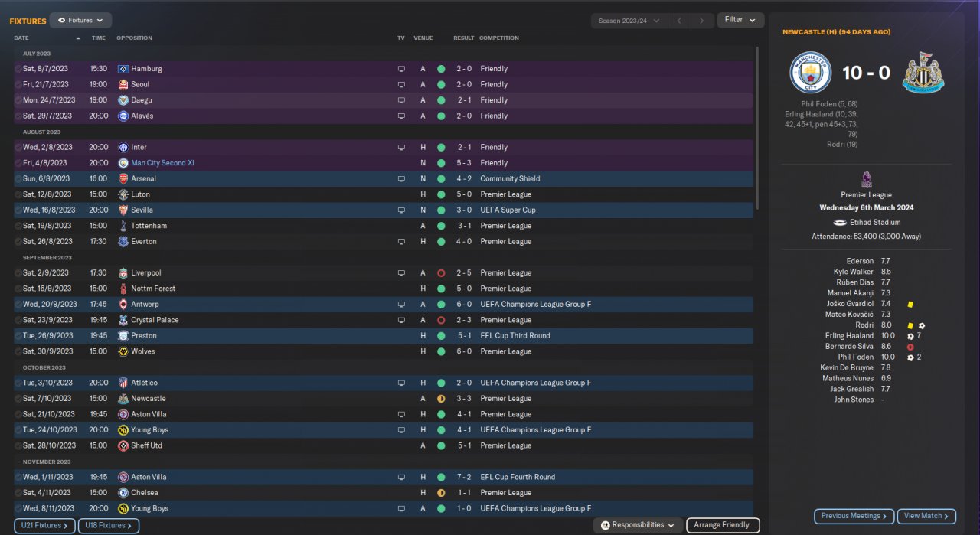Viewport: 980px width, 535px height.
Task: Open the Man City Second XI link
Action: click(162, 163)
